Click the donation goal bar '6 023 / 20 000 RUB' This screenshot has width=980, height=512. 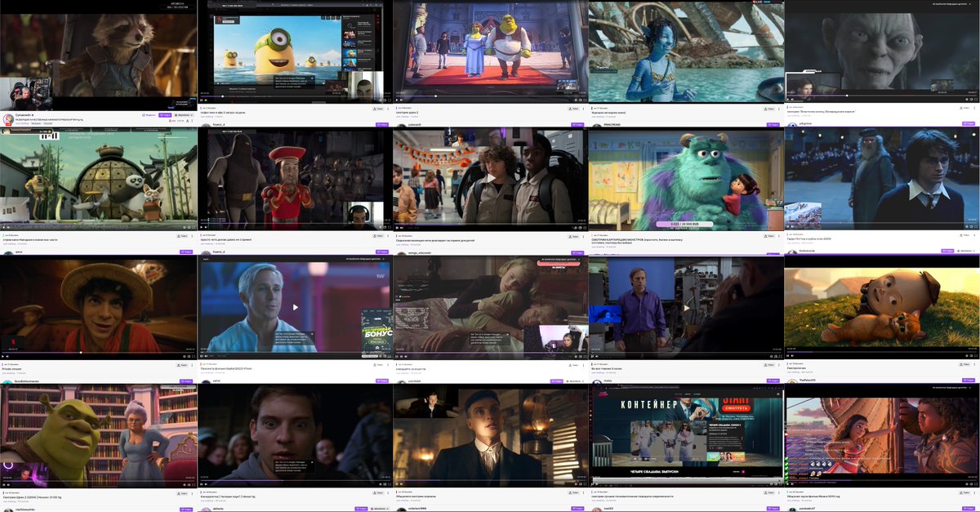tap(685, 224)
